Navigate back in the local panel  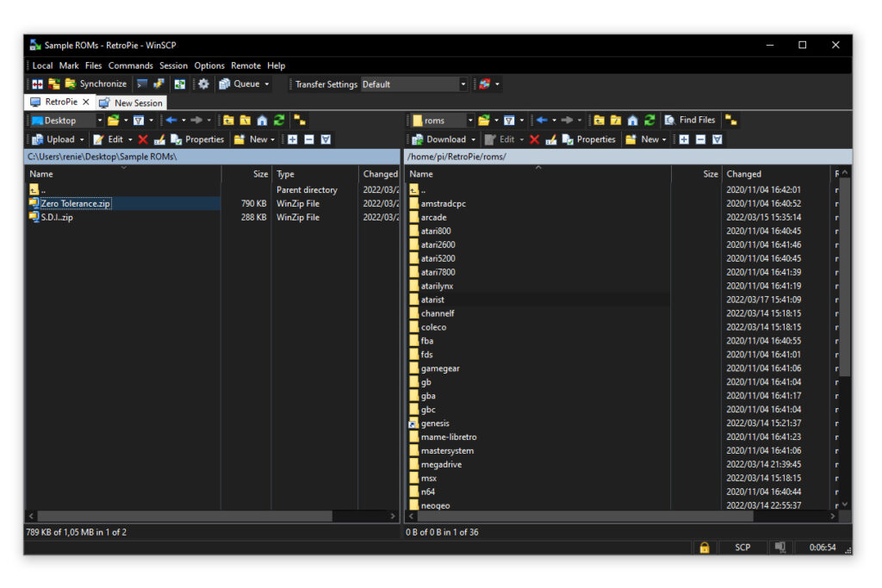tap(171, 121)
